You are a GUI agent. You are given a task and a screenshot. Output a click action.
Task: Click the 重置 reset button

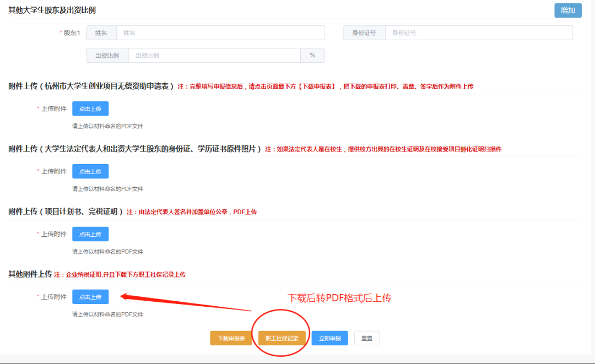(366, 338)
